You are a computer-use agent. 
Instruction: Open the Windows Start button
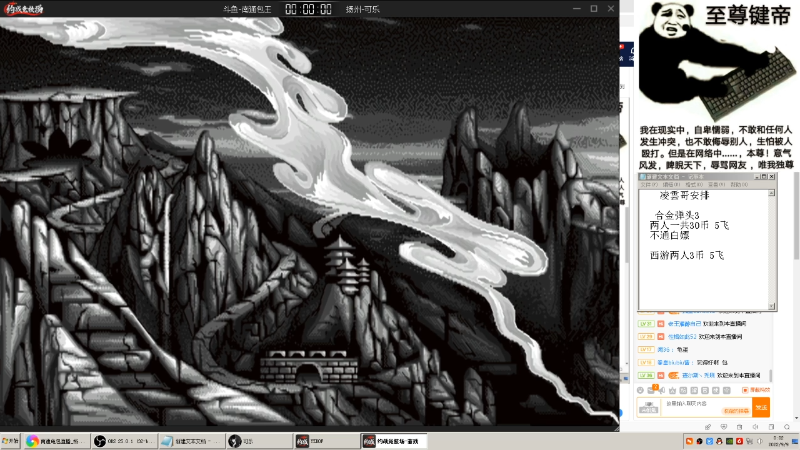(10, 441)
